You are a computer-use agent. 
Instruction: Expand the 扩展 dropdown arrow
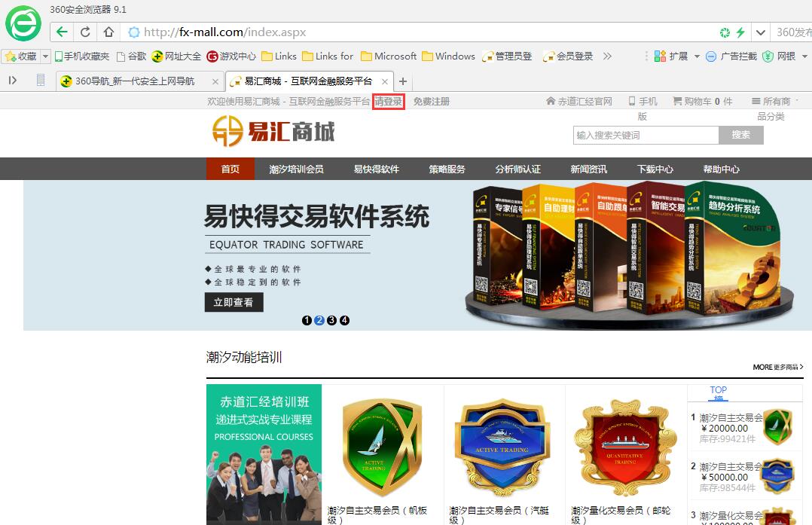[x=697, y=56]
